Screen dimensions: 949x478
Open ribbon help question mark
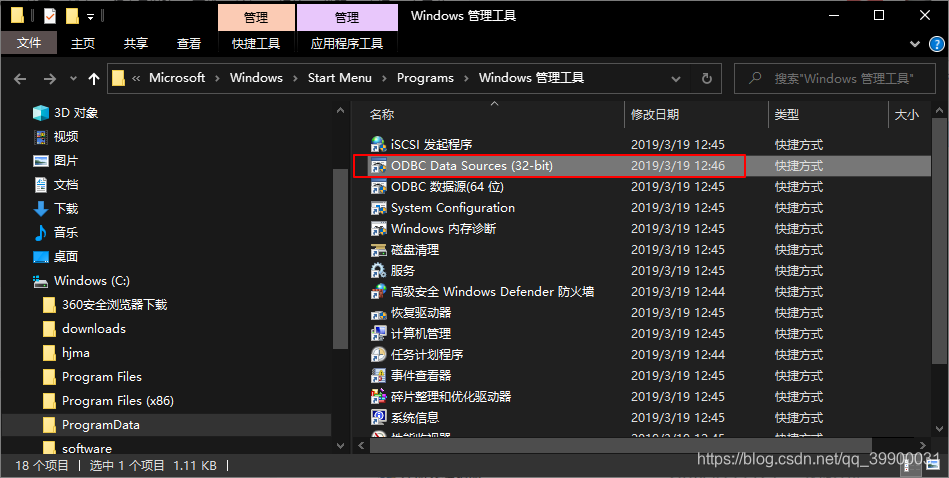pos(936,44)
